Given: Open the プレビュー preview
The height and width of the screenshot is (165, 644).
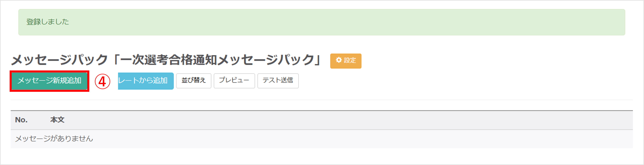Looking at the screenshot, I should pyautogui.click(x=234, y=81).
